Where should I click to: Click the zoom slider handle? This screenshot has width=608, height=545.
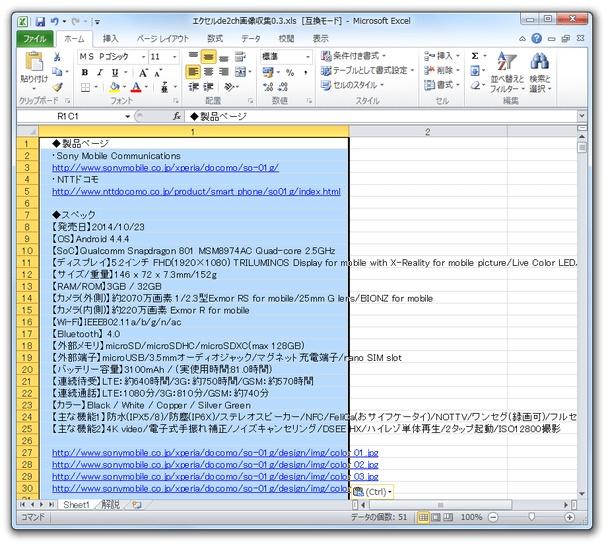(x=532, y=517)
